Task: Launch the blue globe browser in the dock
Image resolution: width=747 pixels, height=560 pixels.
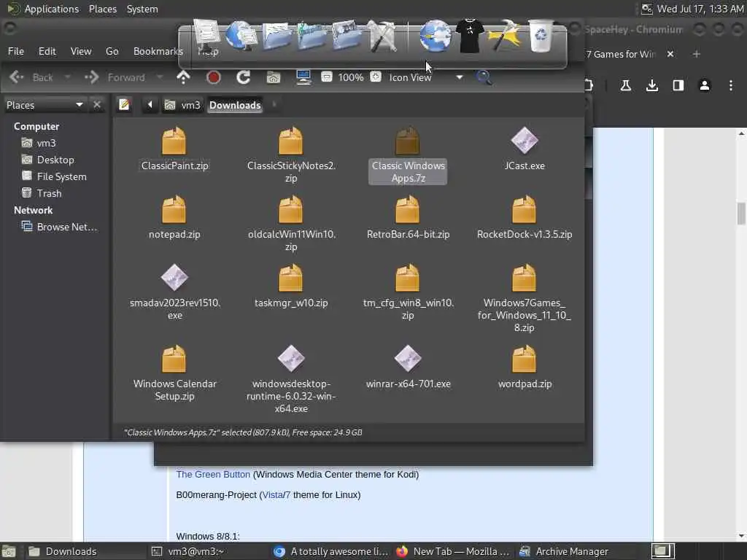Action: click(x=435, y=36)
